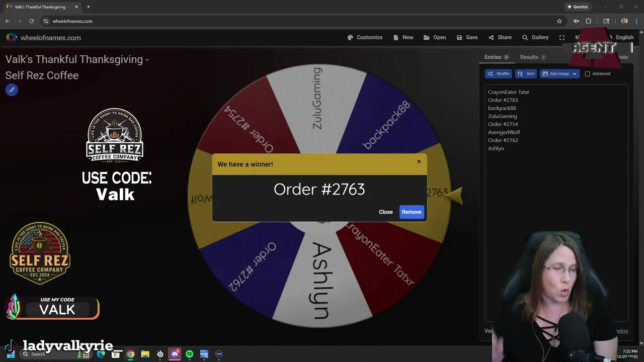The height and width of the screenshot is (362, 644).
Task: Open Gemini in Chrome
Action: (x=577, y=7)
